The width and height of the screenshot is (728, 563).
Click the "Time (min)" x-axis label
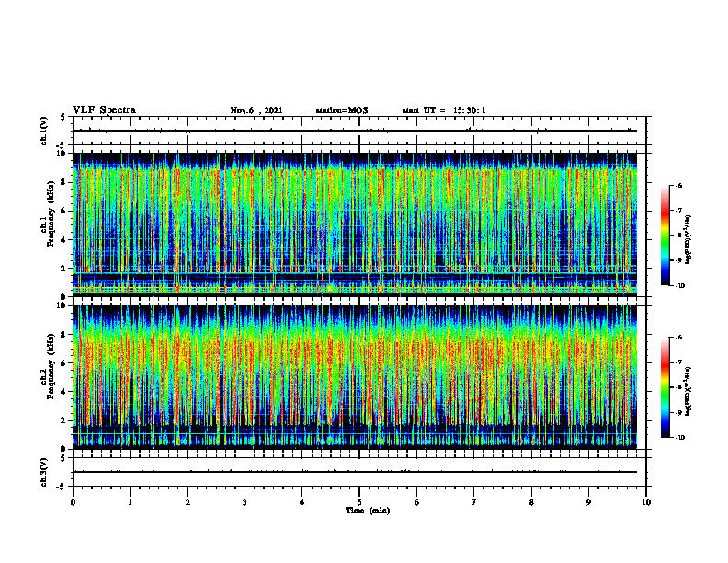(x=368, y=511)
